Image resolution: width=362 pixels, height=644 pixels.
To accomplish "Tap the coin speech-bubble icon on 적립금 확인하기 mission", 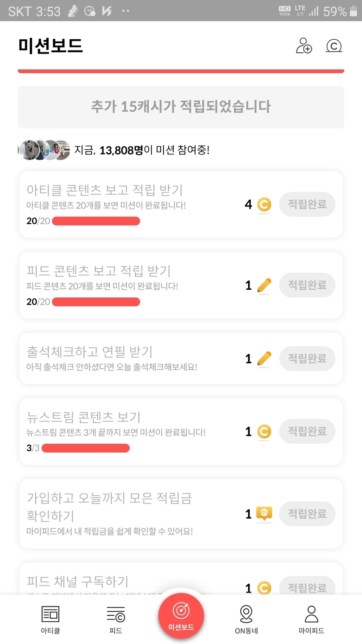I will [264, 514].
